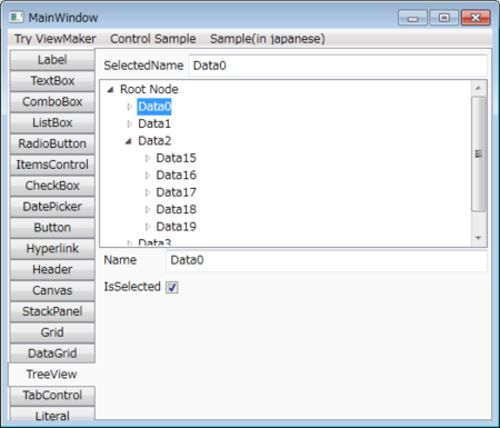
Task: Expand the Data1 tree node
Action: (x=130, y=124)
